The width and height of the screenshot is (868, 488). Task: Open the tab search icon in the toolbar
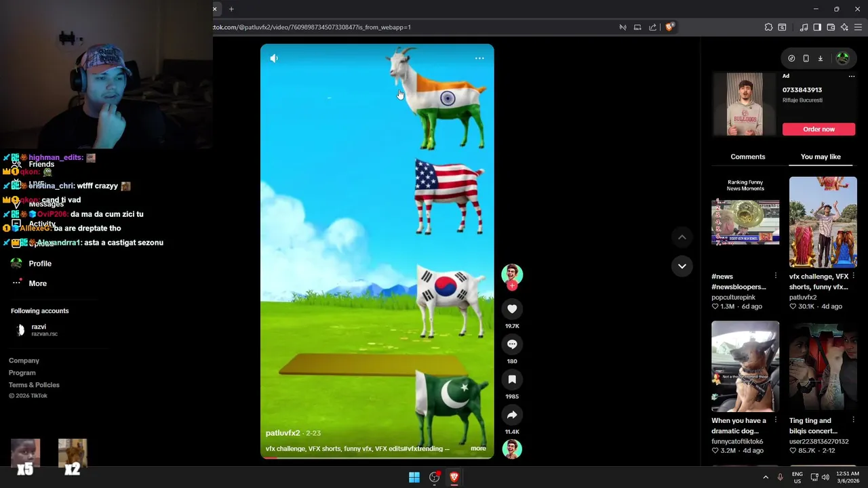(x=782, y=27)
